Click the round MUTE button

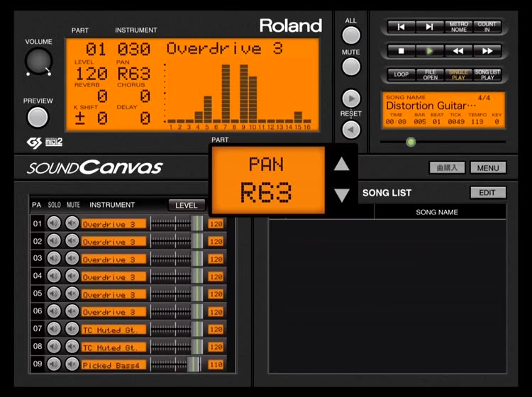(351, 67)
